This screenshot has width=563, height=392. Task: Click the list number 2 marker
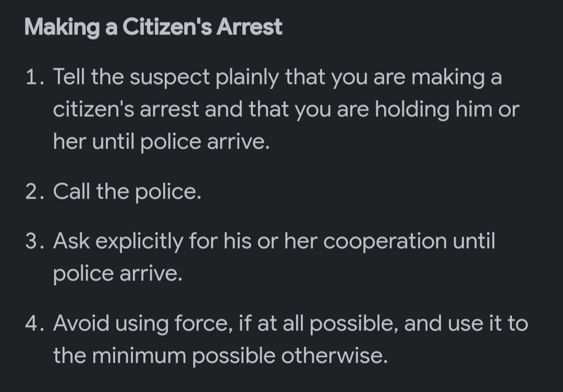[x=34, y=192]
